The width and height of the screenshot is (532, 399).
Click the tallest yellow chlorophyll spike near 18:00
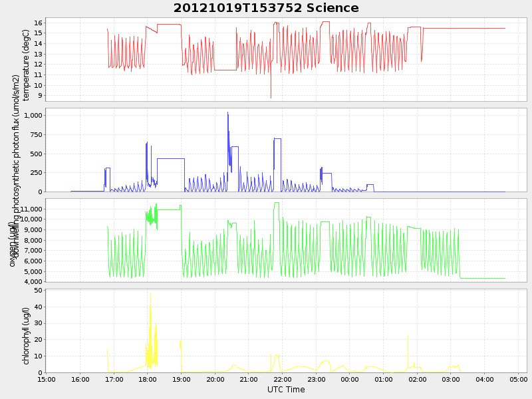click(x=150, y=294)
